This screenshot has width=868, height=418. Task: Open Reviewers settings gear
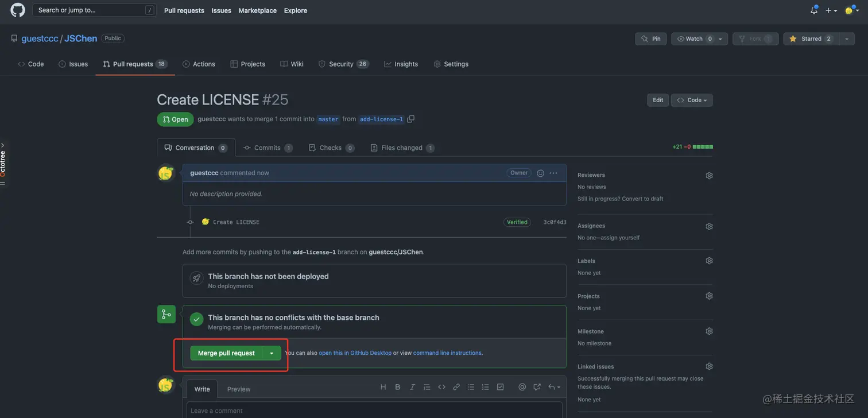[x=709, y=176]
